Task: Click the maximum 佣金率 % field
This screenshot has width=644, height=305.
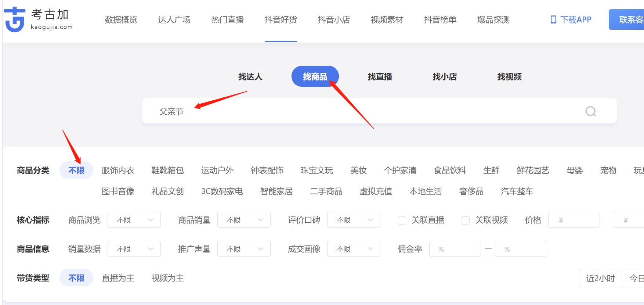Action: (521, 249)
